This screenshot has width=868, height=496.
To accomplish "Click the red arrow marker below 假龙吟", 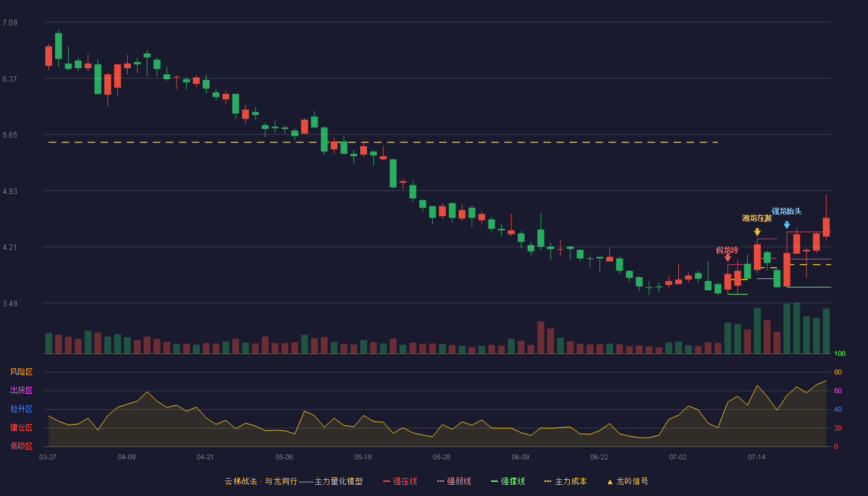I will tap(727, 257).
